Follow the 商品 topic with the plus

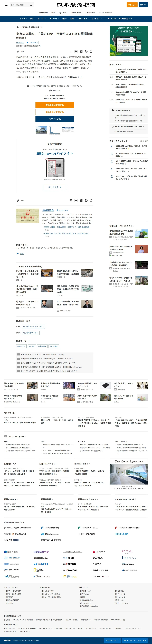point(18,254)
